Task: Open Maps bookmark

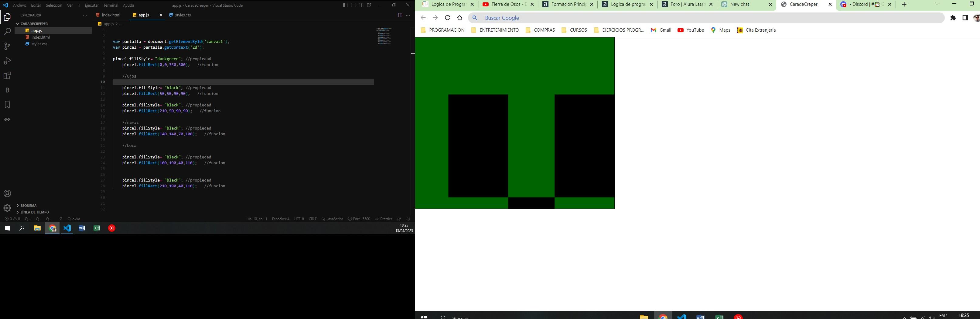Action: pos(721,30)
